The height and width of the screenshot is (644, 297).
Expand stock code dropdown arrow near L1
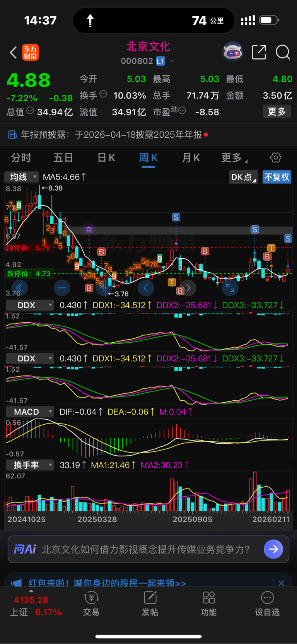(x=172, y=61)
